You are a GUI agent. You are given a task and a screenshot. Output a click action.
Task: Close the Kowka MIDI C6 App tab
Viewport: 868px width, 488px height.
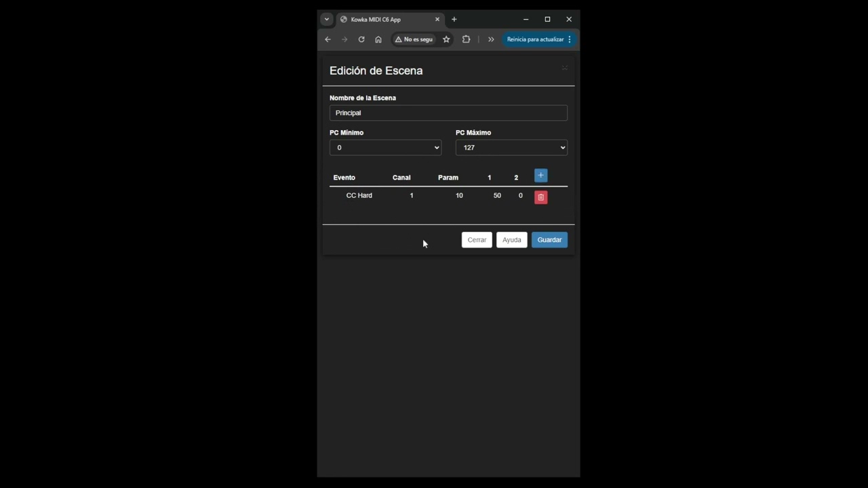click(x=437, y=19)
